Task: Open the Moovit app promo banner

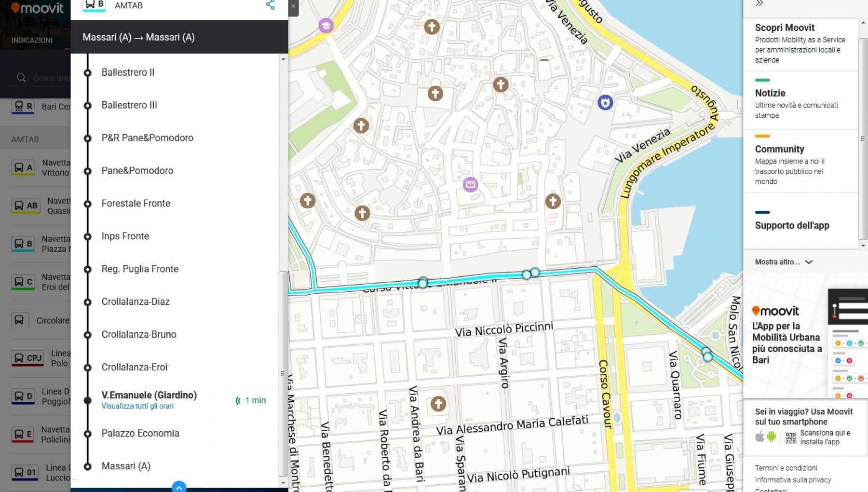Action: click(805, 336)
